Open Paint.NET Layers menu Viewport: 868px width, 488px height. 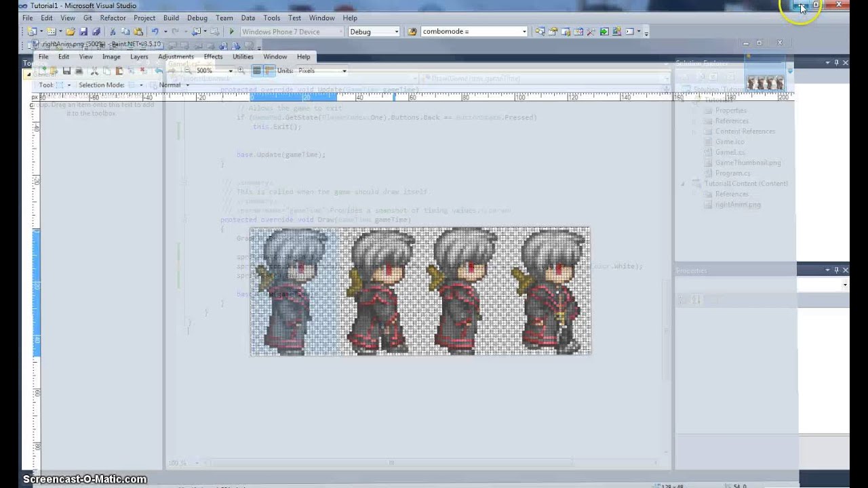(139, 57)
